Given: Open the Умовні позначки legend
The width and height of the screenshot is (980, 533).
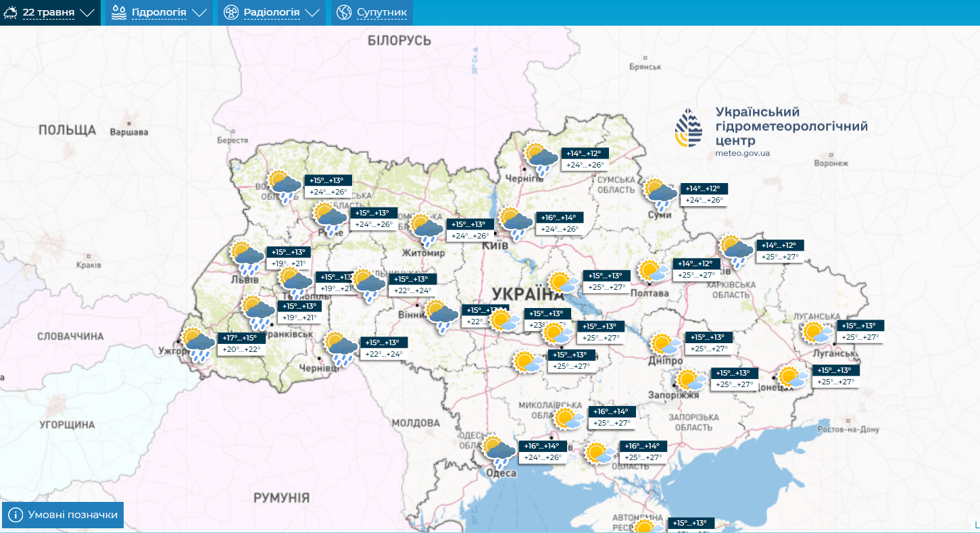Looking at the screenshot, I should [x=62, y=515].
